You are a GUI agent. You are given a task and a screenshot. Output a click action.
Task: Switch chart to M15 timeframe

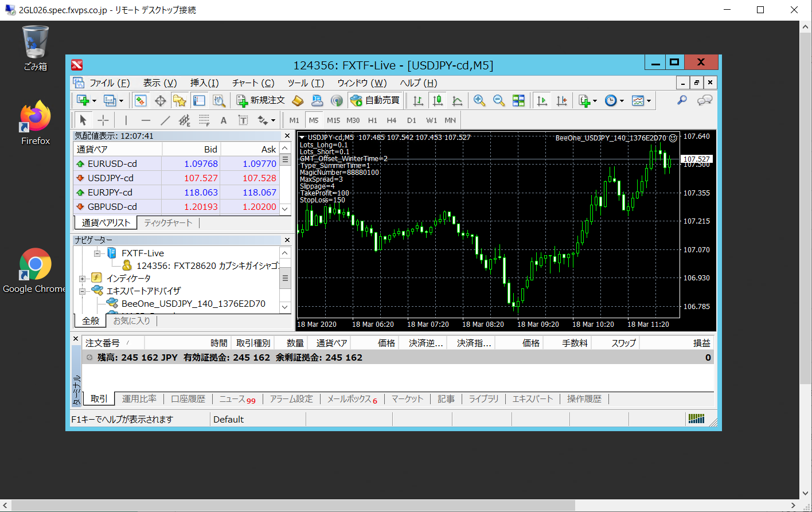point(333,120)
